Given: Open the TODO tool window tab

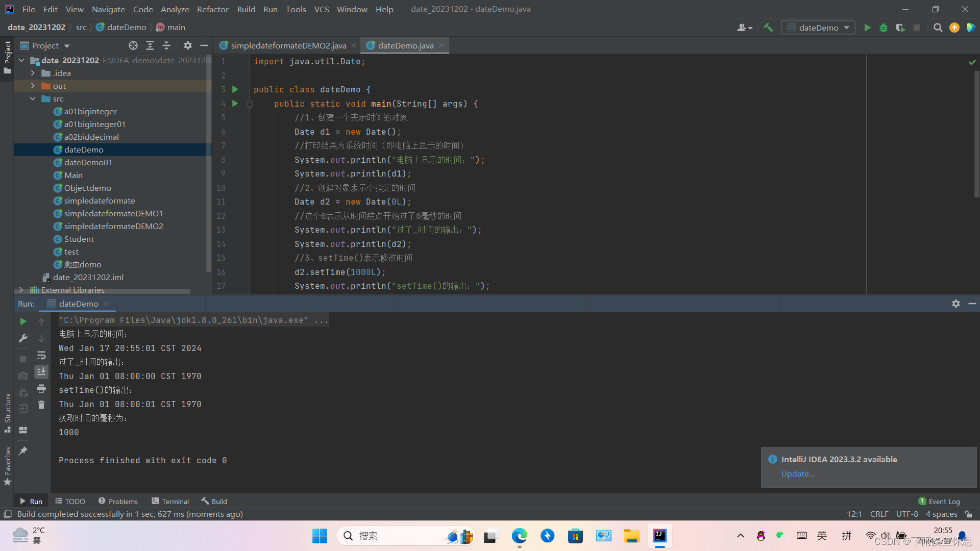Looking at the screenshot, I should click(70, 502).
